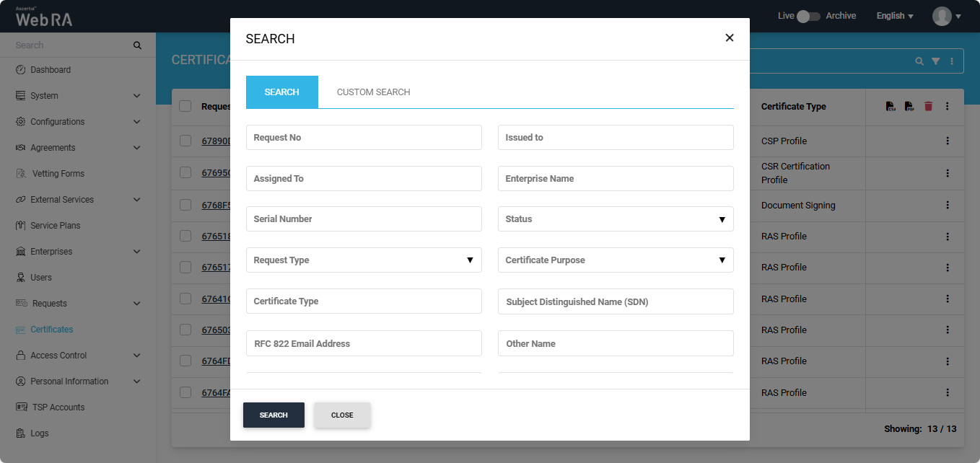Expand the English language selector
The width and height of the screenshot is (980, 463).
(895, 16)
